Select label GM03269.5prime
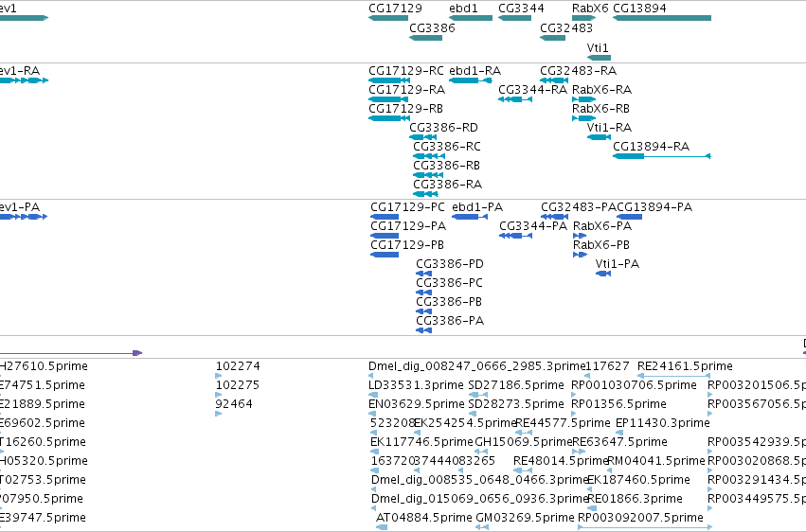 click(x=525, y=518)
